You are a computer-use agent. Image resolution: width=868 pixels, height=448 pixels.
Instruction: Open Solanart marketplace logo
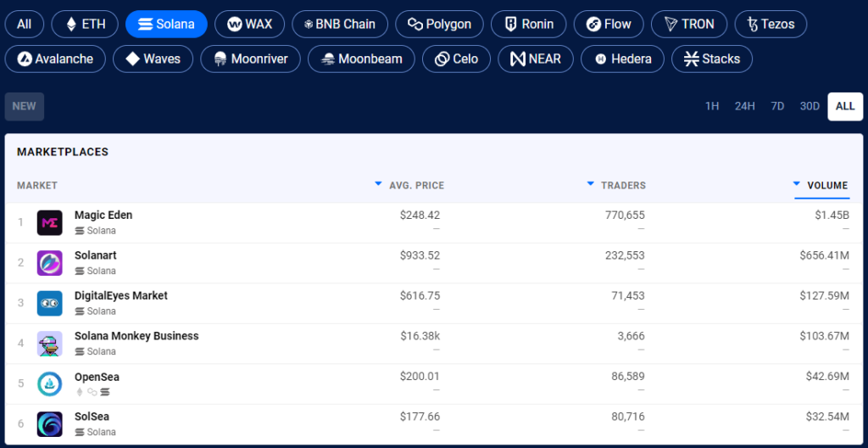[x=50, y=263]
